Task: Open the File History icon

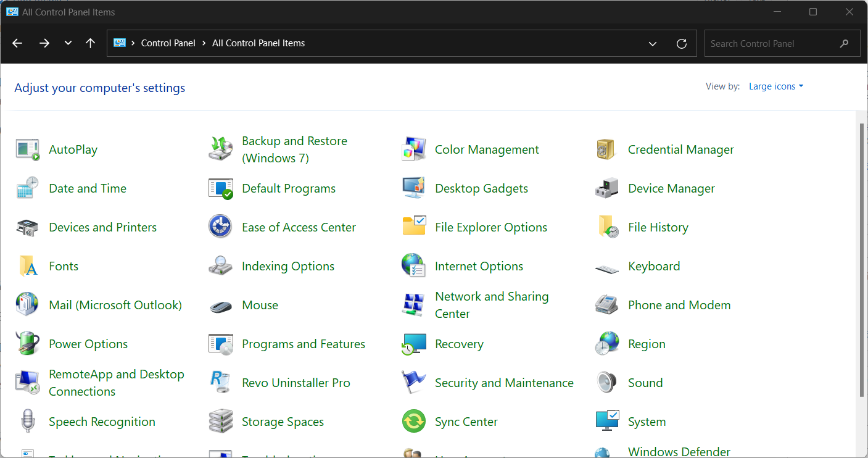Action: tap(607, 227)
